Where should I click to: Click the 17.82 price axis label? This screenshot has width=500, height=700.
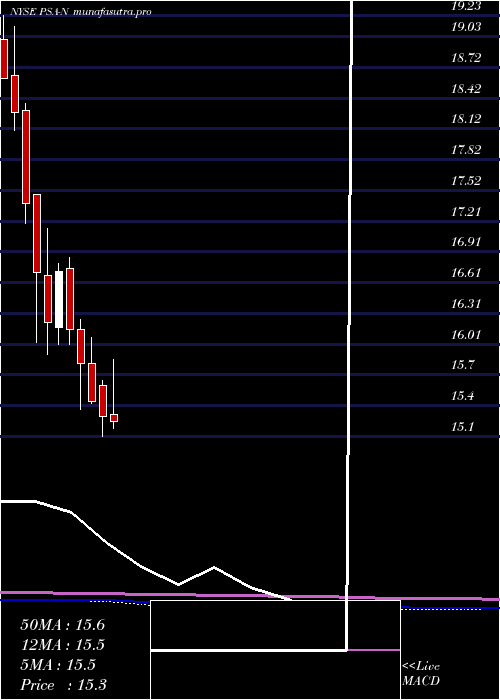(x=466, y=150)
